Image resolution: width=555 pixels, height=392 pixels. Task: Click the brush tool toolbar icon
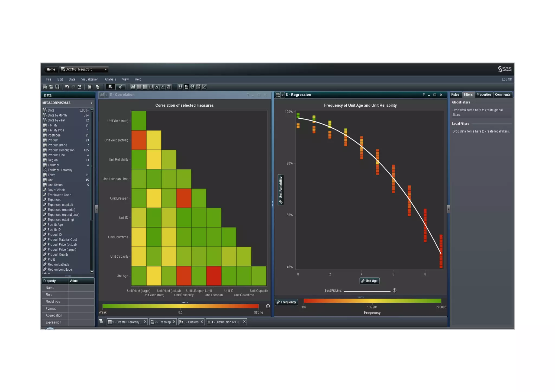pyautogui.click(x=120, y=87)
